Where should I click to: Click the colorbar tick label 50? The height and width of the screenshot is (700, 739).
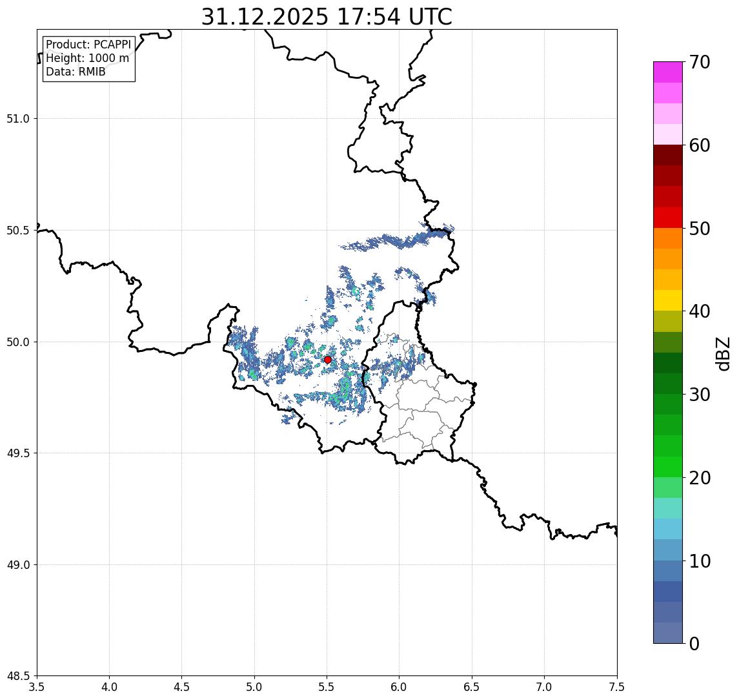(x=700, y=229)
